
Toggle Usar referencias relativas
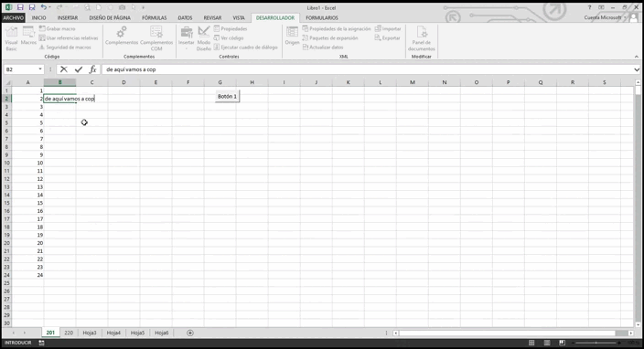pos(69,38)
